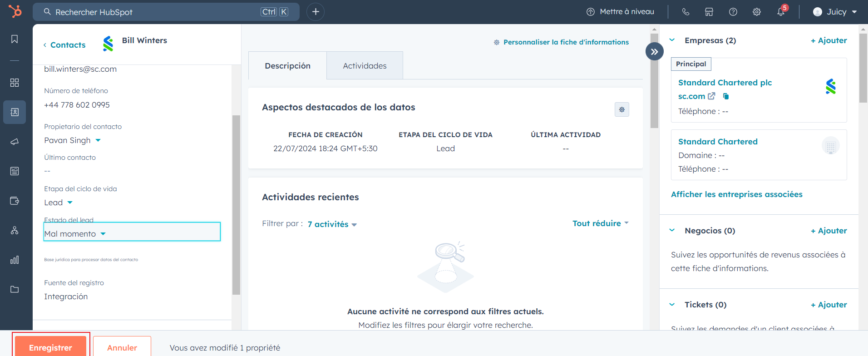868x356 pixels.
Task: Open the reporting bar chart icon
Action: [x=15, y=260]
